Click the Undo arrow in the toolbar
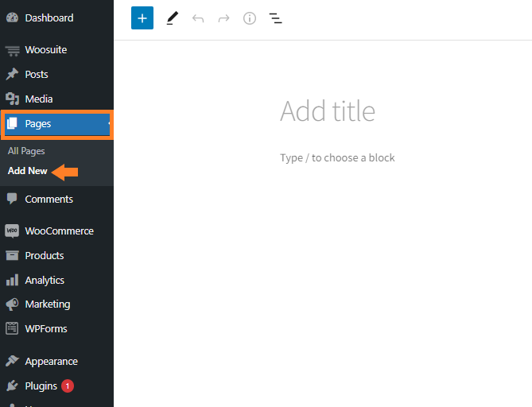Viewport: 532px width, 407px height. [198, 18]
